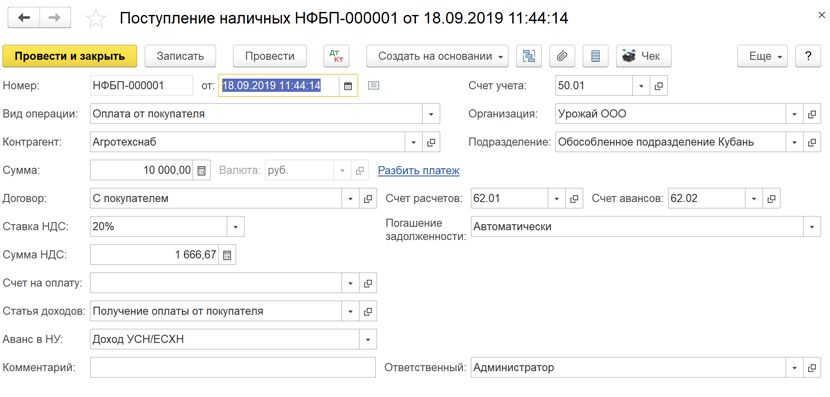Screen dimensions: 830x397
Task: Expand the Статья доходов dropdown
Action: click(x=350, y=311)
